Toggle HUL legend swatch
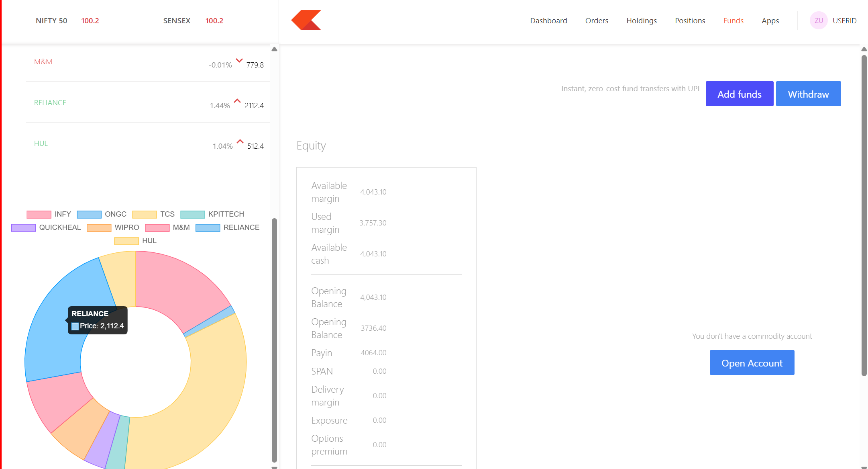The height and width of the screenshot is (469, 868). [x=126, y=241]
